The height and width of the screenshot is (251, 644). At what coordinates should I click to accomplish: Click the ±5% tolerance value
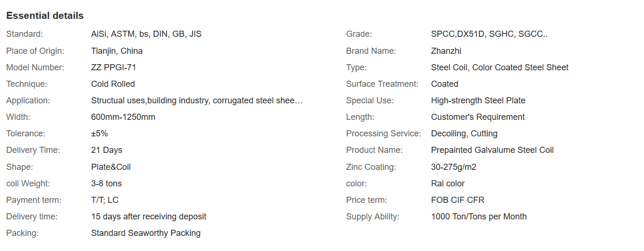point(99,134)
